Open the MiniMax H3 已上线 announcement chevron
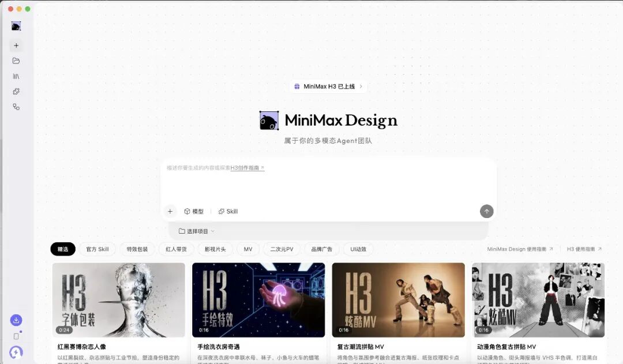The image size is (623, 364). pos(361,86)
